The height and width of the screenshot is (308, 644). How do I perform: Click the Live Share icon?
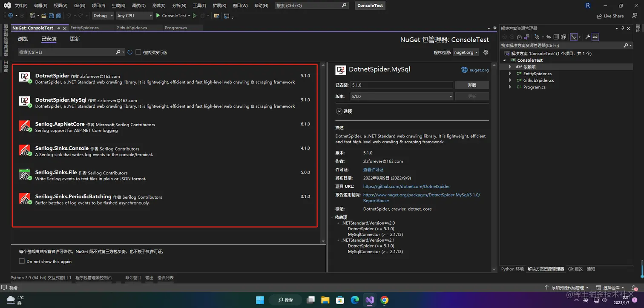(x=600, y=16)
